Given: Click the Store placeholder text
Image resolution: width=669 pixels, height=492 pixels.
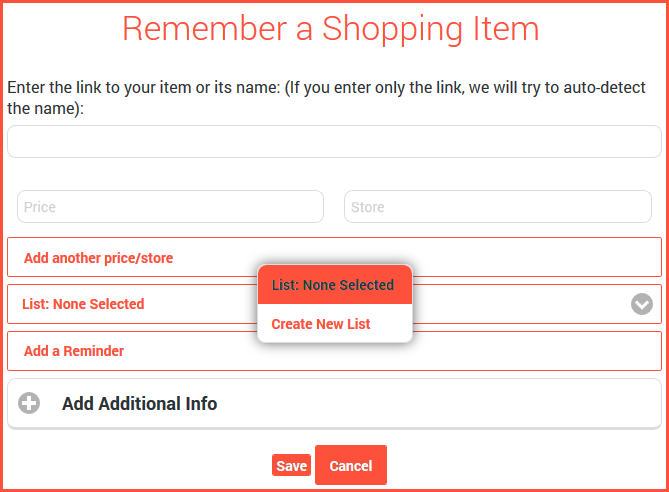Looking at the screenshot, I should [x=367, y=207].
